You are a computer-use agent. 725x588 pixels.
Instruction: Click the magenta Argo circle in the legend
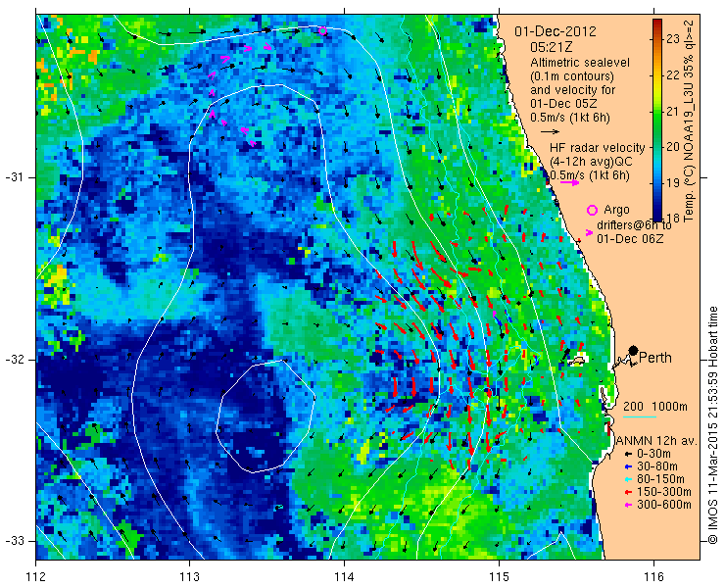[592, 210]
